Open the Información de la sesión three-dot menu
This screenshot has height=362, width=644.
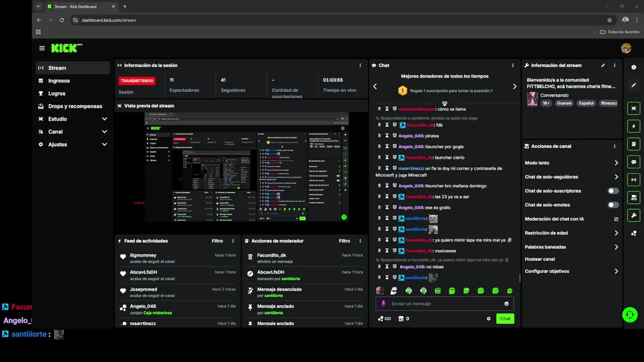(x=360, y=65)
